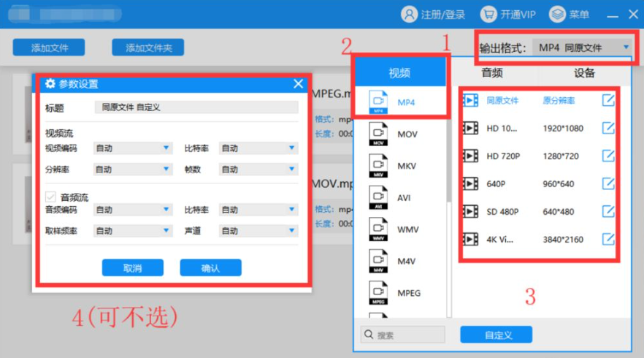The width and height of the screenshot is (644, 358).
Task: Click the edit icon beside 640P preset
Action: (607, 183)
